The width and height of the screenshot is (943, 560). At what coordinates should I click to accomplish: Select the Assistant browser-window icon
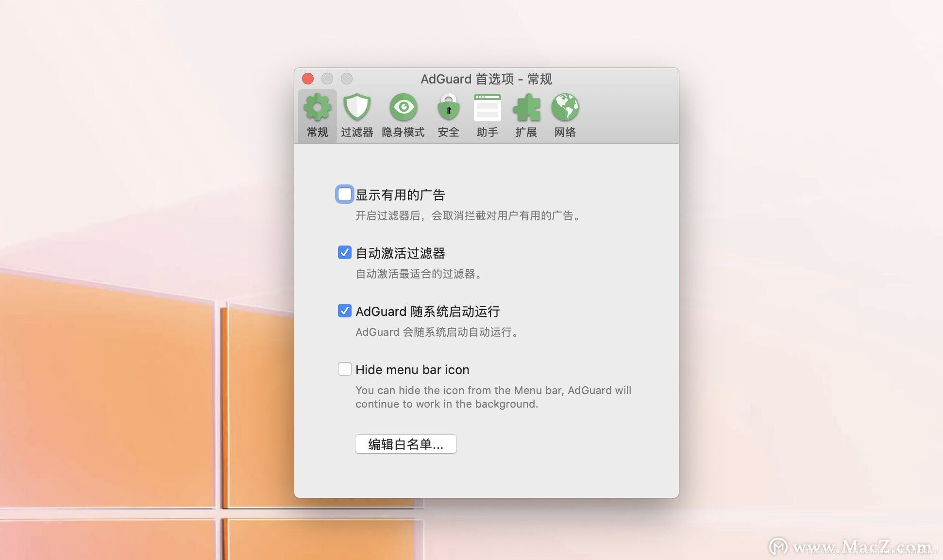click(487, 108)
